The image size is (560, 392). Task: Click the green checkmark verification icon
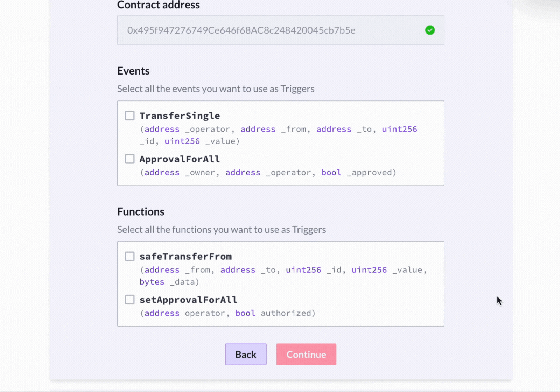click(430, 30)
